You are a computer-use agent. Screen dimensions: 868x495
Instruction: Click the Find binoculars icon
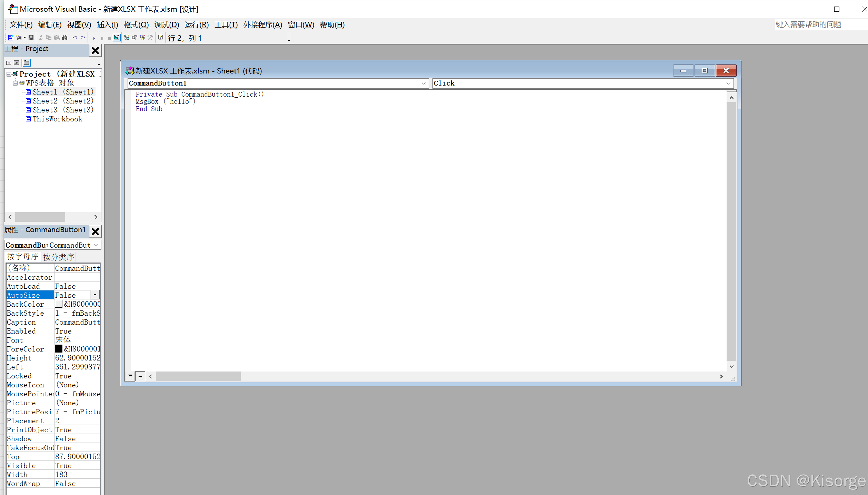[64, 38]
